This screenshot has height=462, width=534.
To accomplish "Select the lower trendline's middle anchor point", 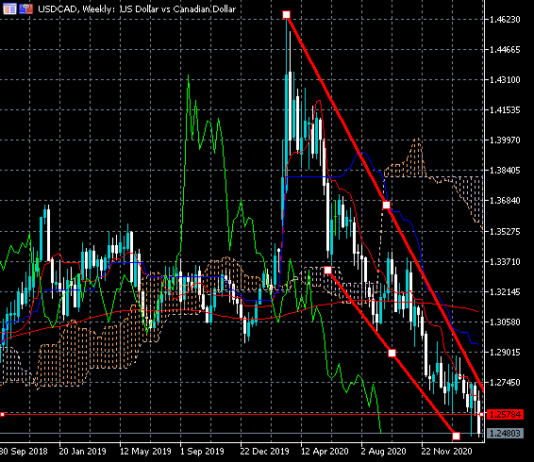I will [392, 353].
